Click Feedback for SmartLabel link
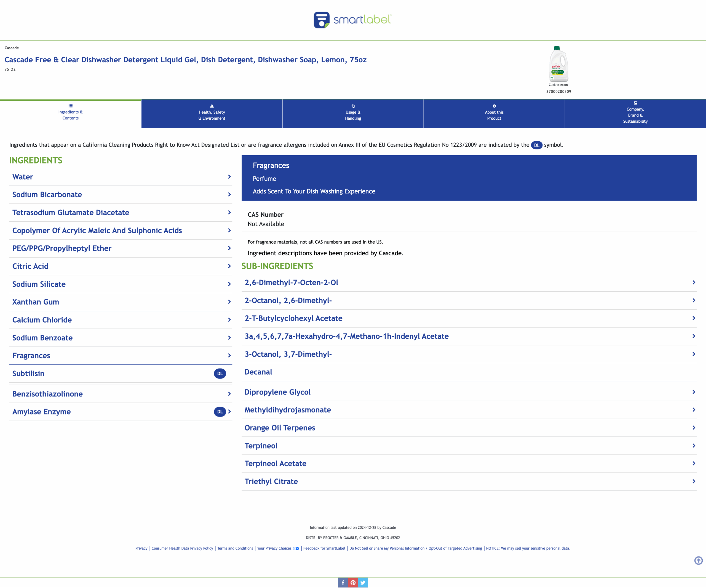The width and height of the screenshot is (706, 588). (324, 548)
